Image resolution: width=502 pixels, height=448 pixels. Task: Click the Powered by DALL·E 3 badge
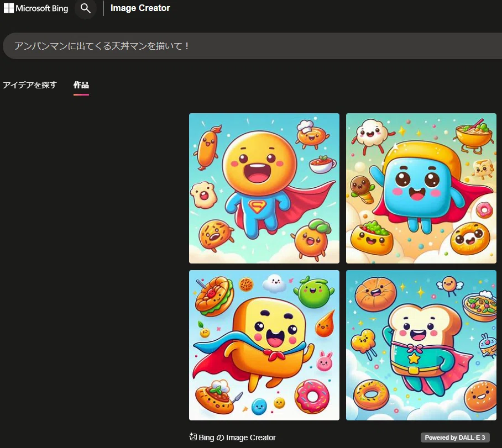pos(455,438)
